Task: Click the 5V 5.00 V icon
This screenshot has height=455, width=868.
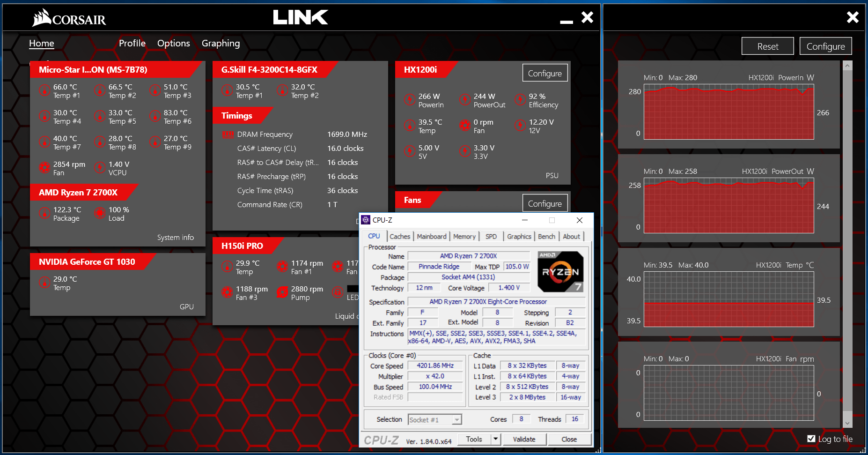Action: point(410,151)
